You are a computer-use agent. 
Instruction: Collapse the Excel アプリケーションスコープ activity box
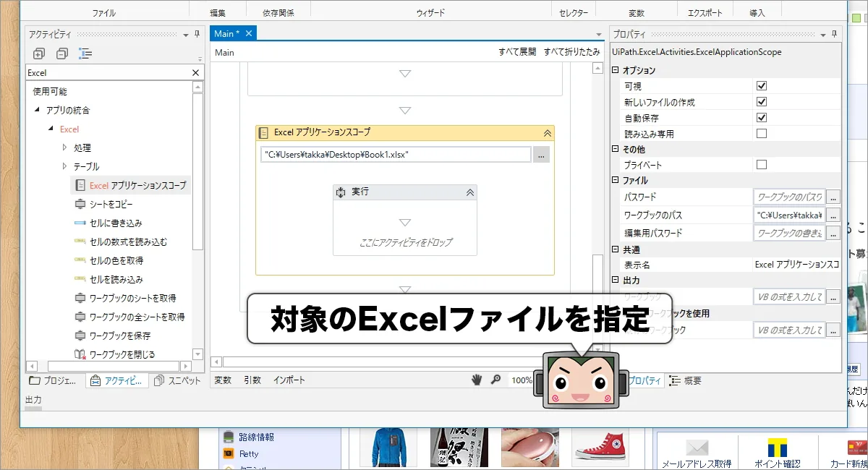point(548,133)
